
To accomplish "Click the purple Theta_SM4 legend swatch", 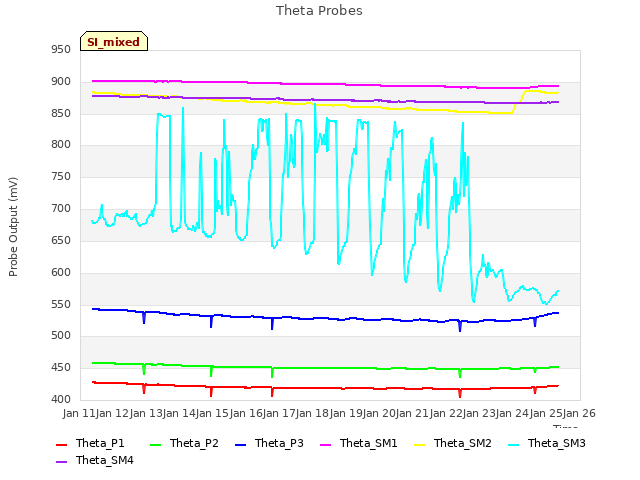I will click(x=61, y=462).
